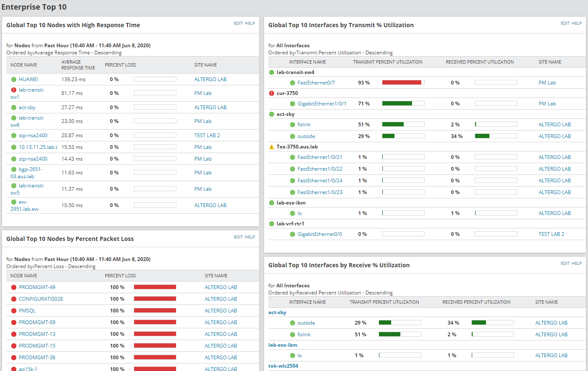Open the PRODMGMT-13 node link
Image resolution: width=588 pixels, height=371 pixels.
click(37, 334)
